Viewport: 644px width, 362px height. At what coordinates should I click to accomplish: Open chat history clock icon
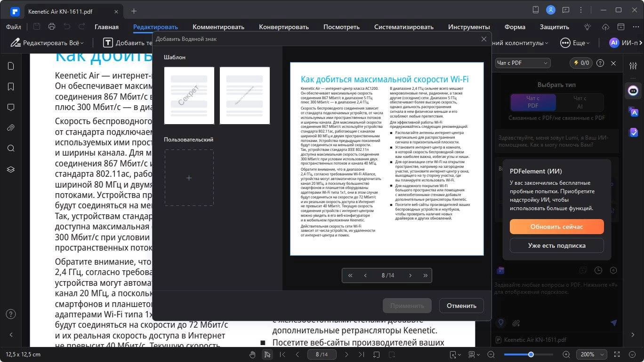tap(598, 270)
